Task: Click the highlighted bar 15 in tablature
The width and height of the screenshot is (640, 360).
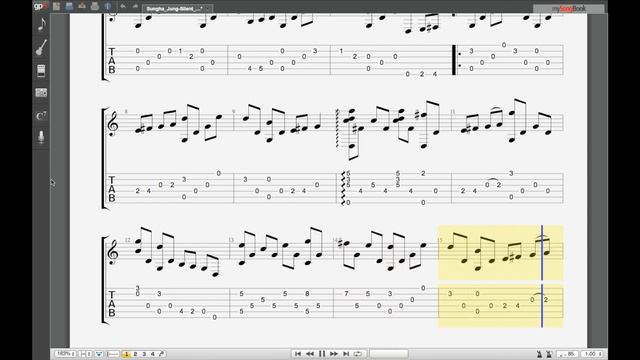Action: pos(500,305)
